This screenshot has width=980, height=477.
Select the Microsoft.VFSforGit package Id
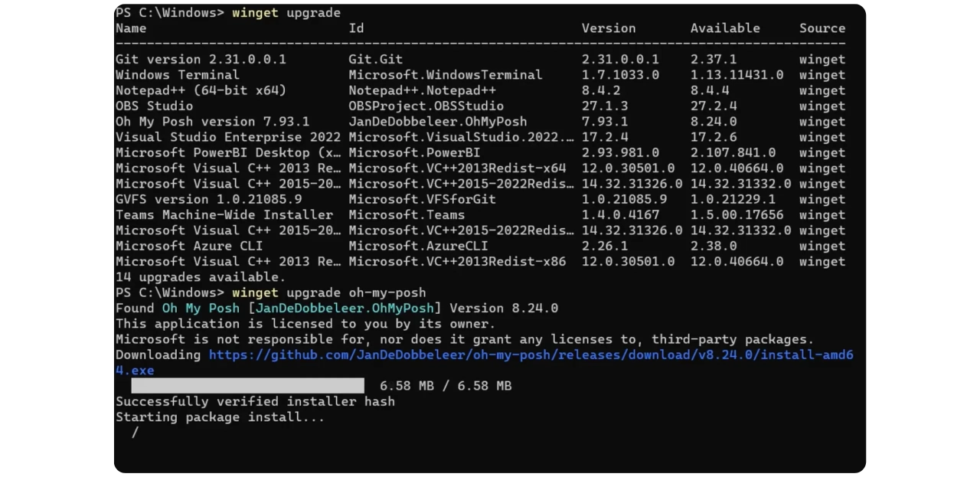point(422,199)
